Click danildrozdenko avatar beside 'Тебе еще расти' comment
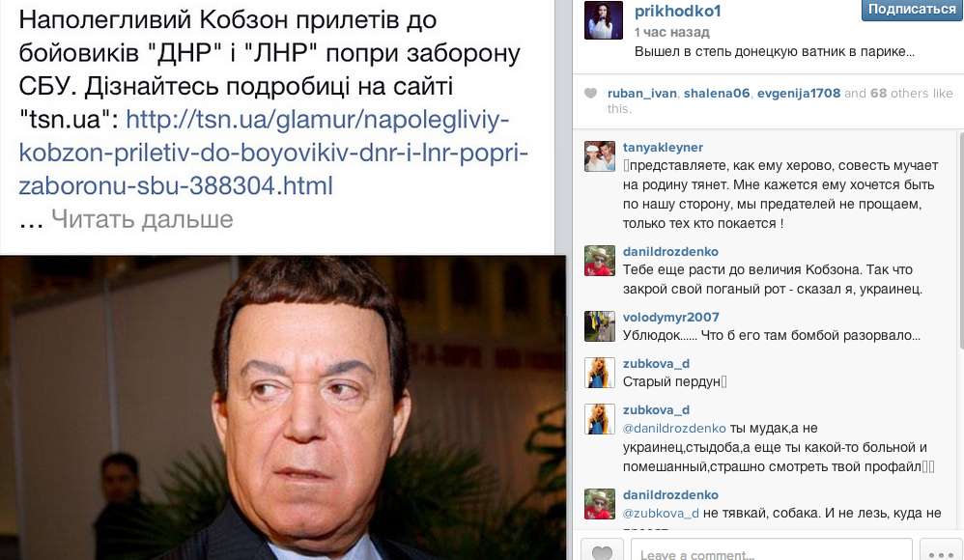 (600, 261)
